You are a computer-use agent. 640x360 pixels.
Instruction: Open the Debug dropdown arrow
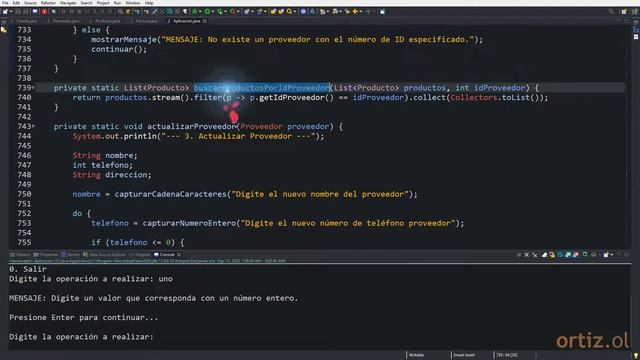[x=200, y=11]
